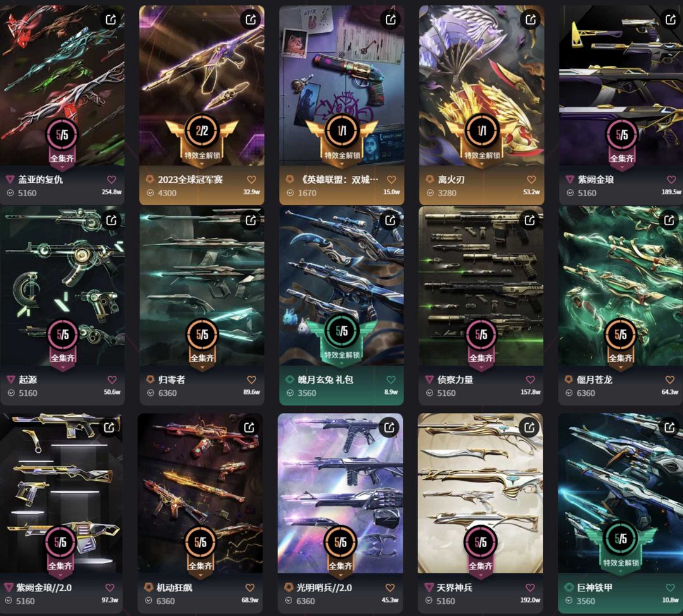Share the 巨神铁甲 bundle card
This screenshot has width=683, height=616.
pyautogui.click(x=669, y=428)
